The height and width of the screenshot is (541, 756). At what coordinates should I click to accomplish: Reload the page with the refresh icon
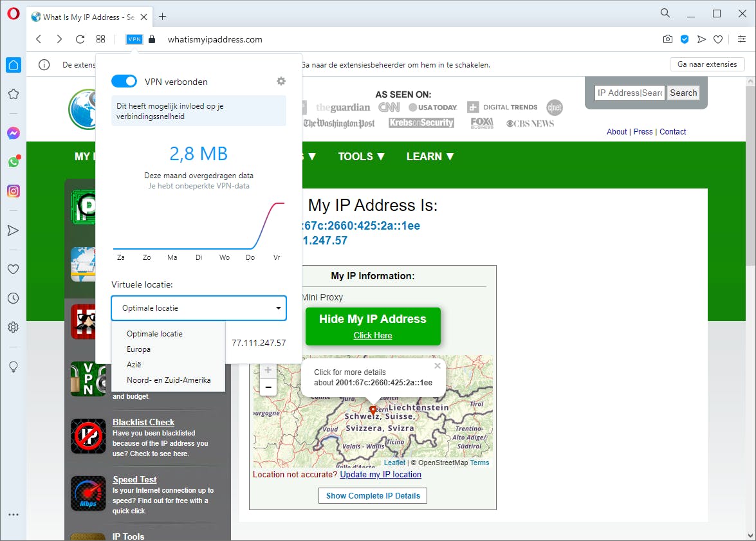(x=80, y=39)
